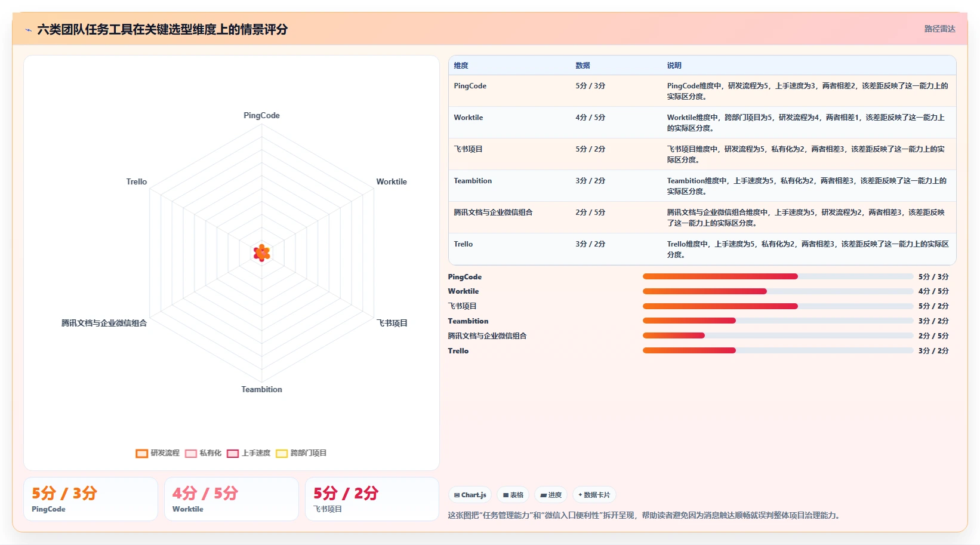Viewport: 980px width, 545px height.
Task: Click the footer note starting with 这张图把
Action: (645, 515)
